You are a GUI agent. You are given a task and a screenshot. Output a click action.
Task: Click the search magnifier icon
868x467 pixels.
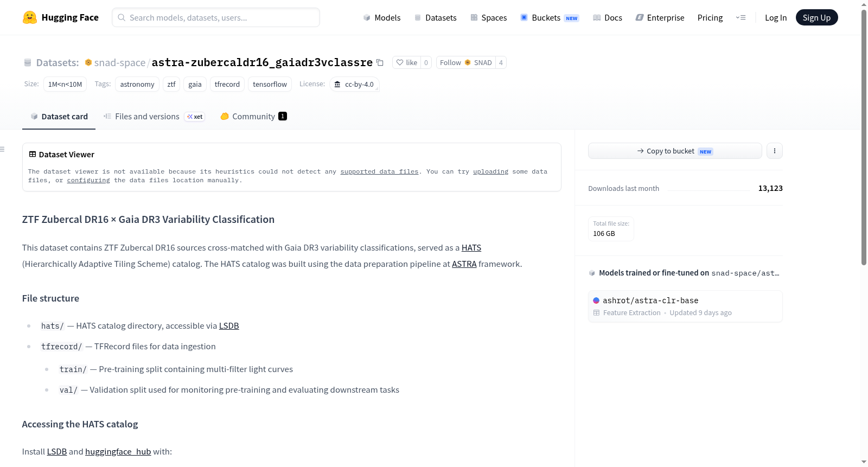[x=122, y=17]
